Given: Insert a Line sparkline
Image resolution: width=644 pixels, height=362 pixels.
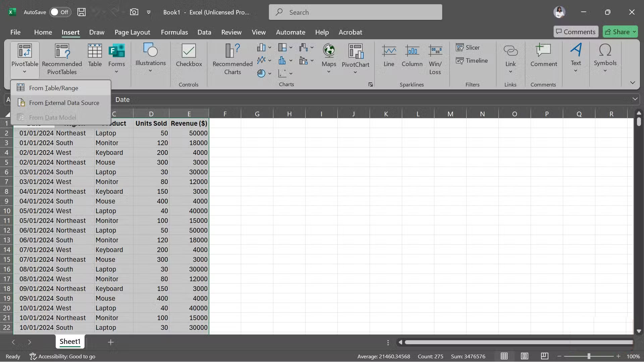Looking at the screenshot, I should (389, 57).
